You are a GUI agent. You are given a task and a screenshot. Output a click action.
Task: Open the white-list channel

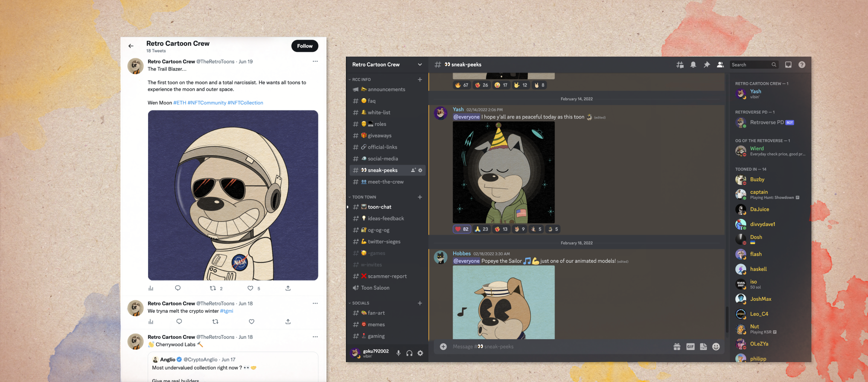tap(387, 112)
